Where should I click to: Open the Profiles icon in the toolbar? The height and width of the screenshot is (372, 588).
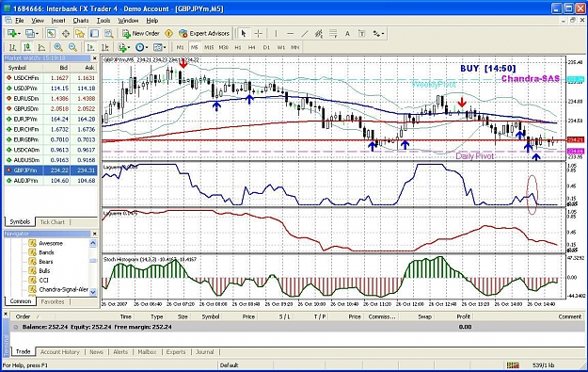pos(29,33)
